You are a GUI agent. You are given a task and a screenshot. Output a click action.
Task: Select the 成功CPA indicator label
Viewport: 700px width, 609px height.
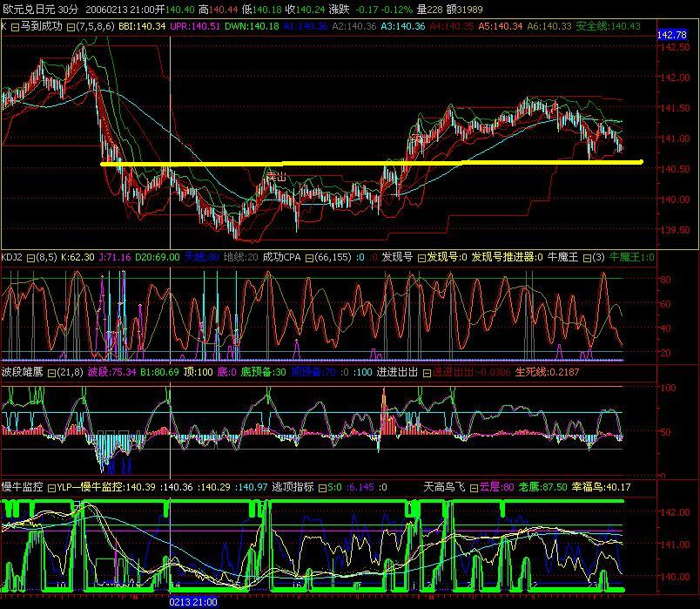[x=281, y=257]
